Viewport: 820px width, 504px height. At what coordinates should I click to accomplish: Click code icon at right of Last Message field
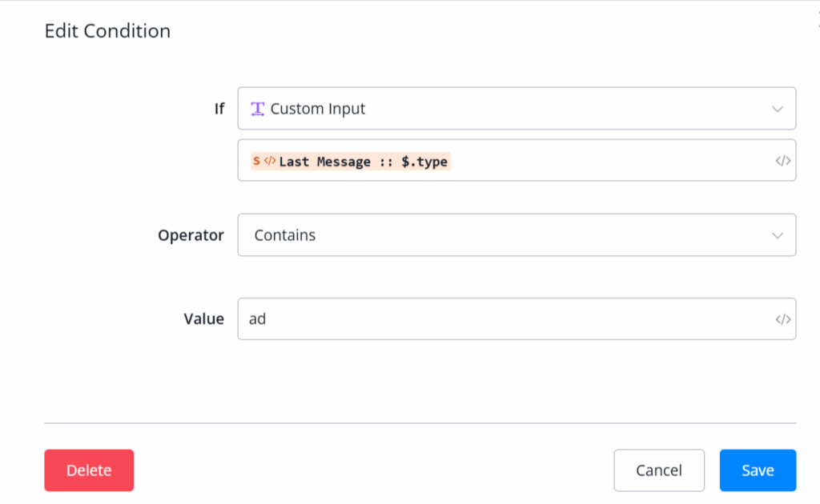coord(782,161)
